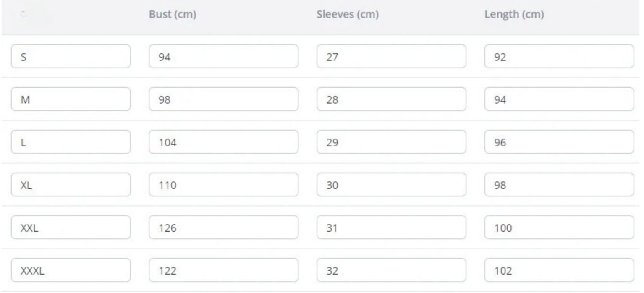The width and height of the screenshot is (644, 293).
Task: Click the sleeves field showing 30
Action: point(391,185)
